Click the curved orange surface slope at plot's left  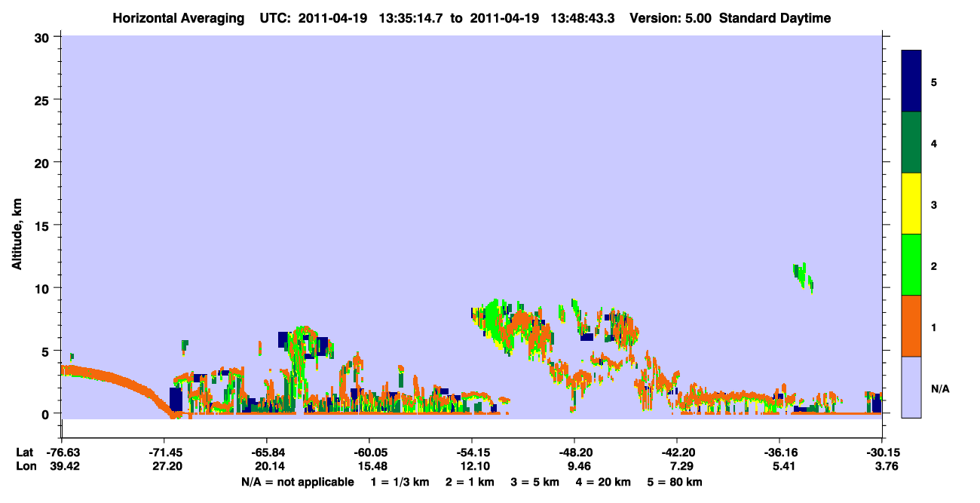pyautogui.click(x=121, y=383)
